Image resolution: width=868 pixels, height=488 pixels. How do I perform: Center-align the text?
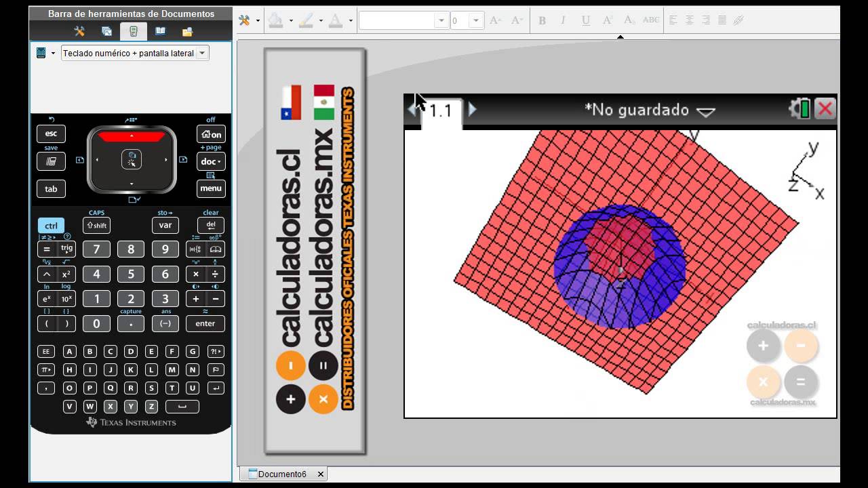[690, 20]
